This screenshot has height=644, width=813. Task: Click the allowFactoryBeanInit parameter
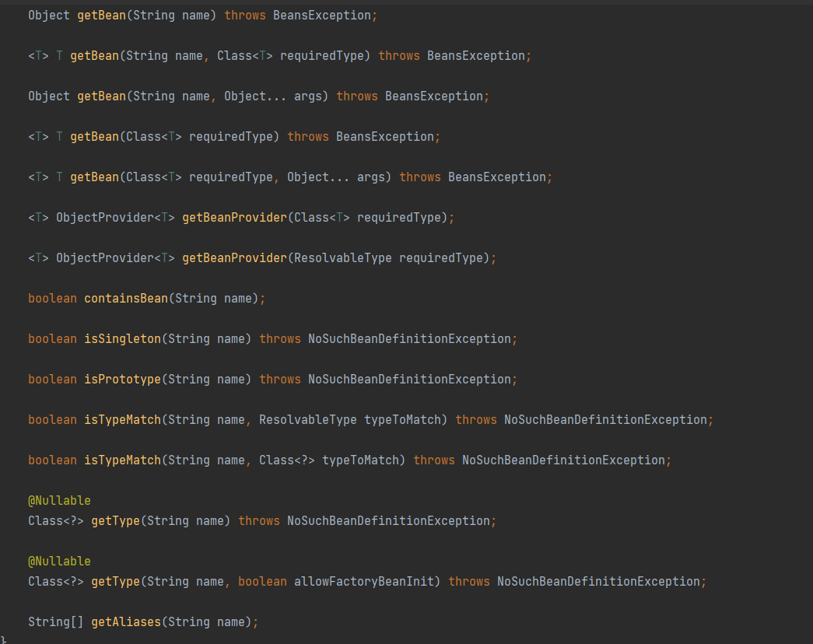367,582
